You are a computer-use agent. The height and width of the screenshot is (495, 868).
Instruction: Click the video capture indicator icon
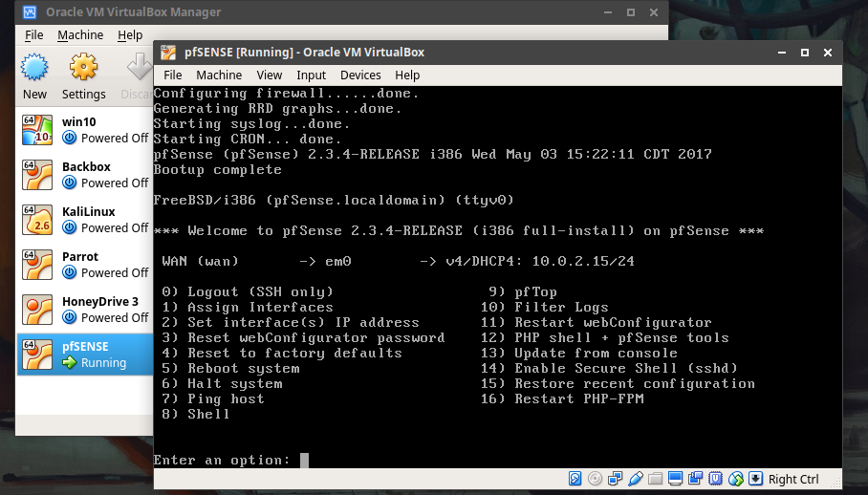(x=695, y=479)
